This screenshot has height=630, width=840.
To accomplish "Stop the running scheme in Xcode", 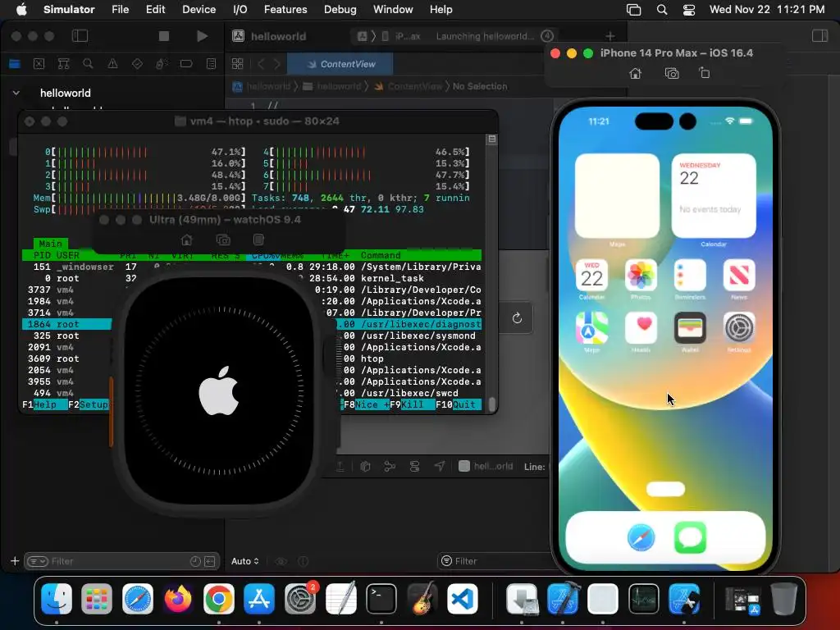I will coord(164,36).
